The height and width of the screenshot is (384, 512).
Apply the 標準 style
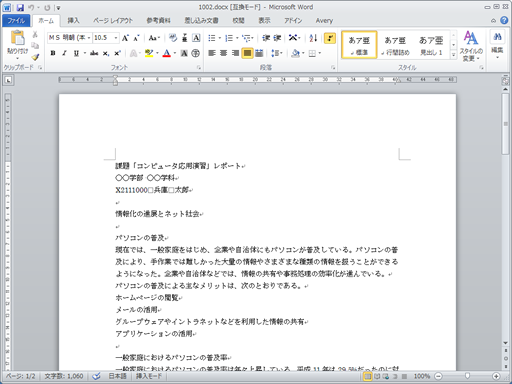point(359,45)
